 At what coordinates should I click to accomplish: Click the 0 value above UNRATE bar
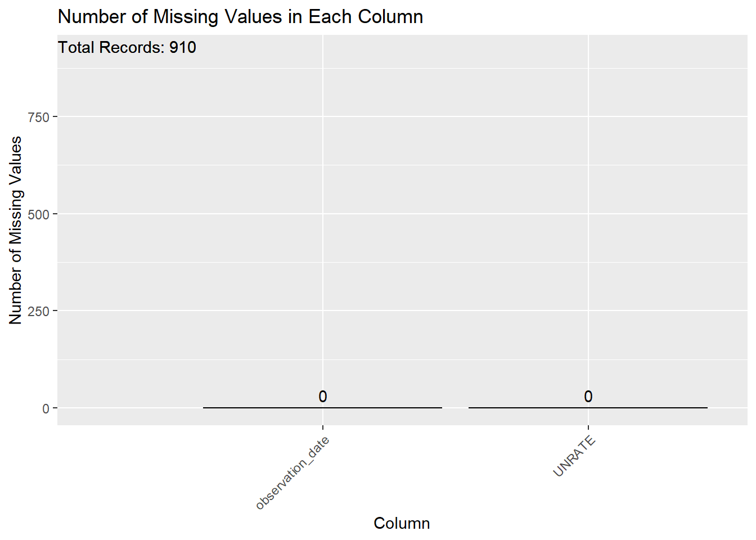tap(588, 397)
